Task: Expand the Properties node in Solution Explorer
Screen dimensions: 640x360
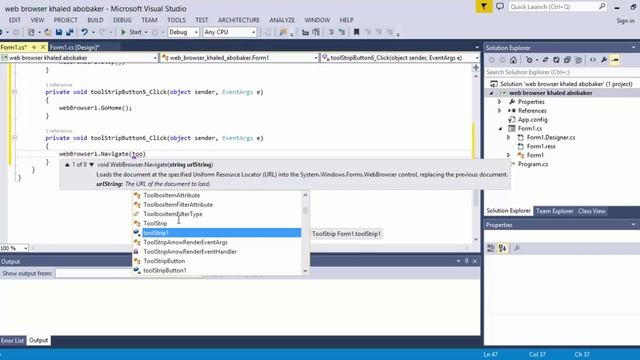Action: [500, 102]
